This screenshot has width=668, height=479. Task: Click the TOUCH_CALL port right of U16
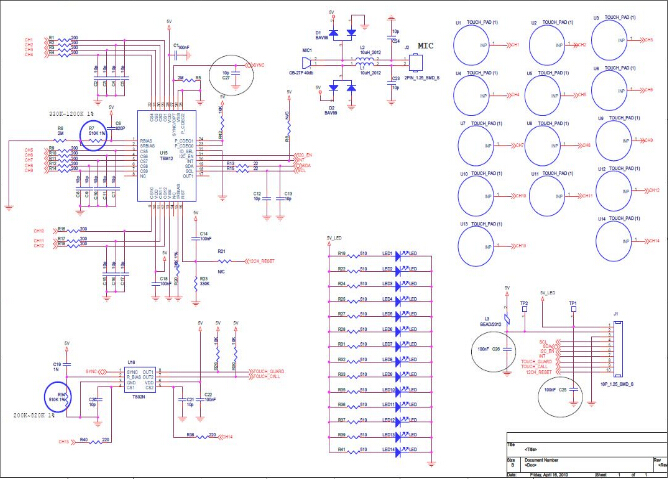coord(264,376)
